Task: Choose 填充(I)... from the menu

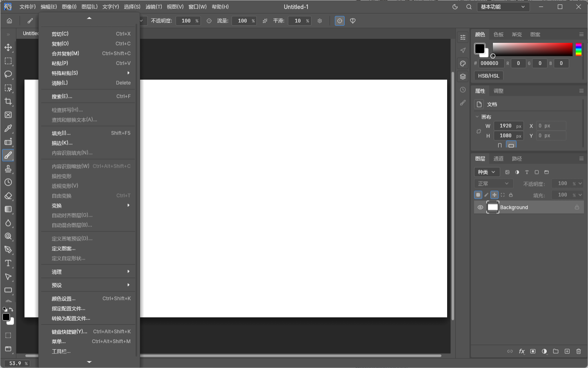Action: (88, 133)
